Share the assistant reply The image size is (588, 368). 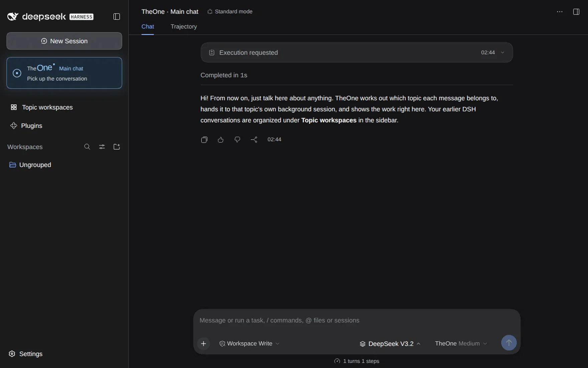[254, 140]
